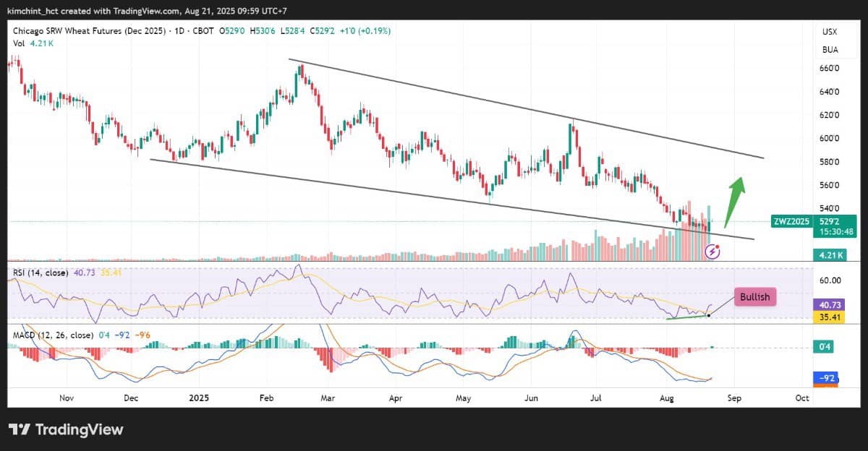Click the yellow 35.41 RSI average tag
The height and width of the screenshot is (451, 868).
coord(828,316)
